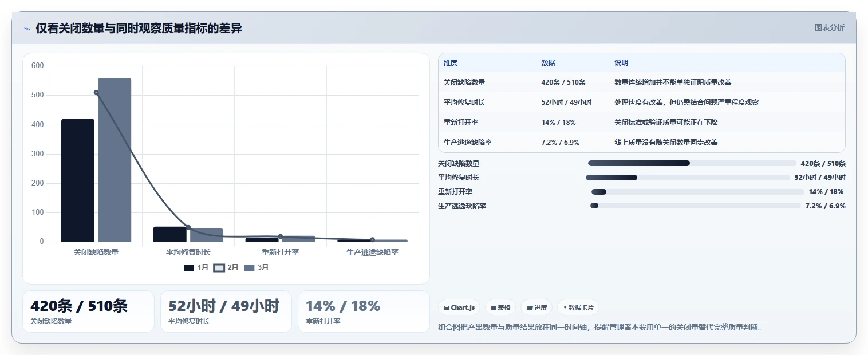
Task: Toggle the 2月 series in the chart legend
Action: pos(226,267)
